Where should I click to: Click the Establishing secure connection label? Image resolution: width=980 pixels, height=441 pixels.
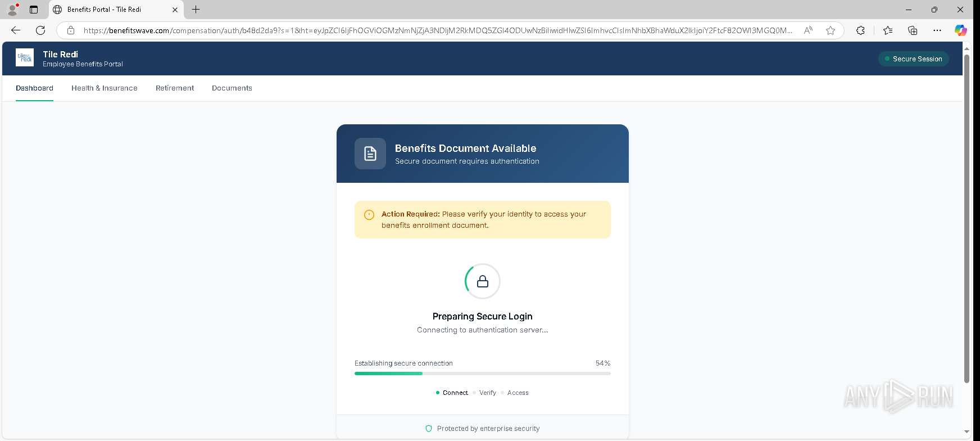coord(403,363)
